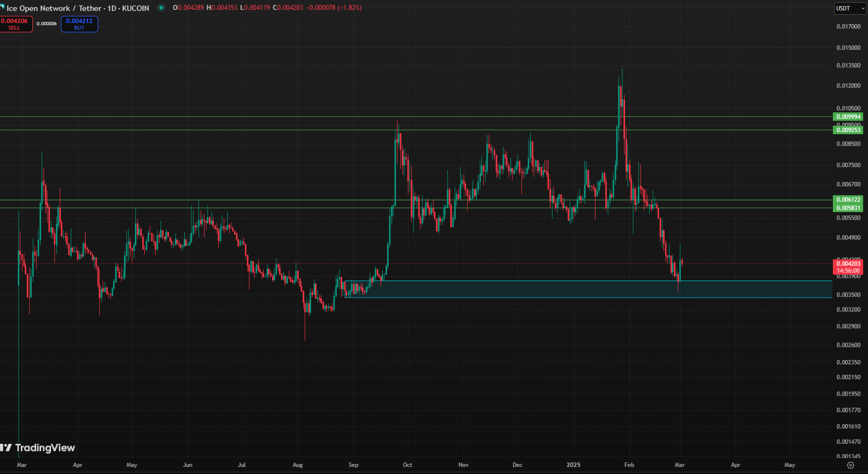Click the 2025 label on time axis
The width and height of the screenshot is (868, 474).
click(x=573, y=465)
